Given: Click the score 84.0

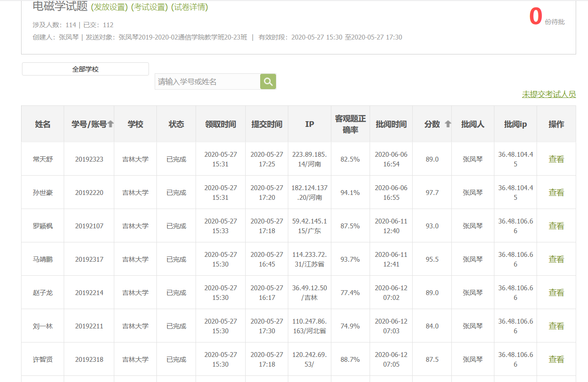Looking at the screenshot, I should point(432,326).
